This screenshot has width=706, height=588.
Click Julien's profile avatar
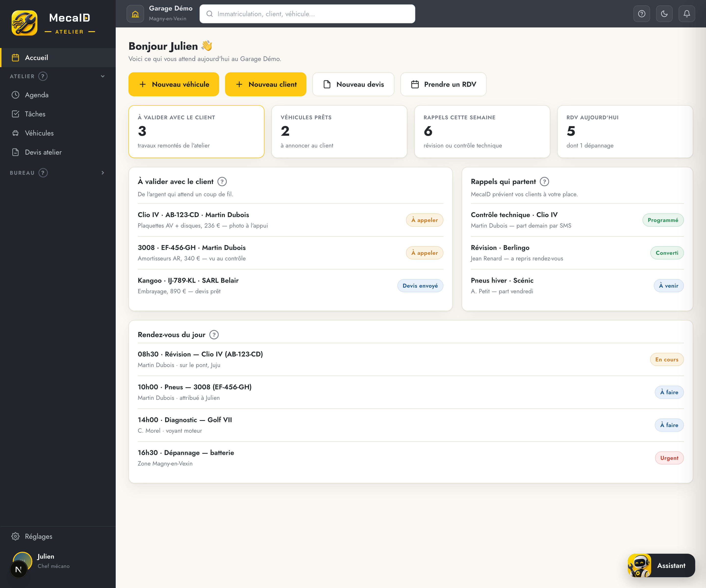click(23, 561)
